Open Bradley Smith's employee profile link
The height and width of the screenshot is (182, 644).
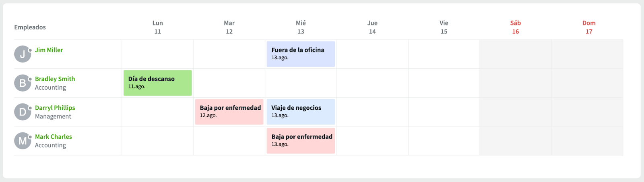coord(55,79)
